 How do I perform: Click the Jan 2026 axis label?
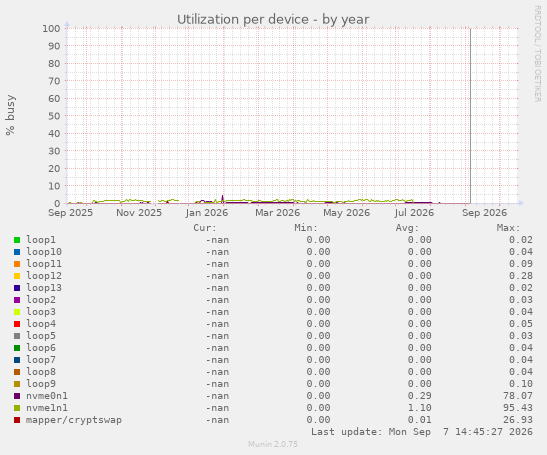[x=207, y=213]
